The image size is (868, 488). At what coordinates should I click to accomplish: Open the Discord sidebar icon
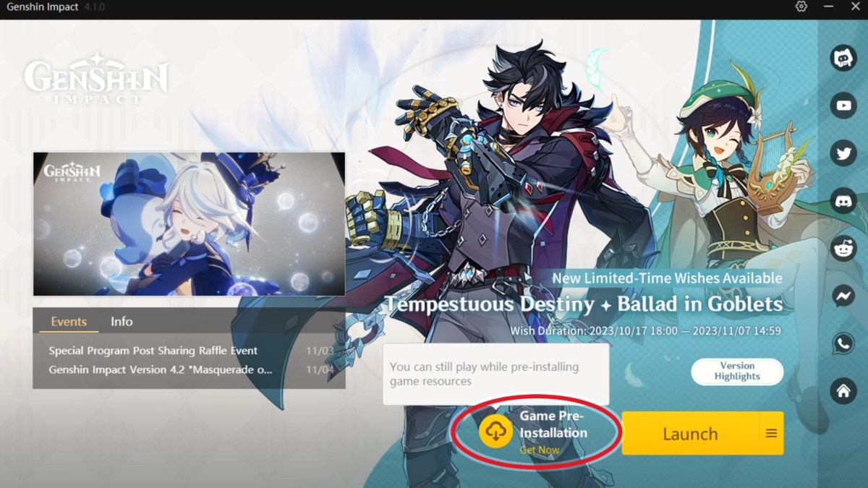843,200
